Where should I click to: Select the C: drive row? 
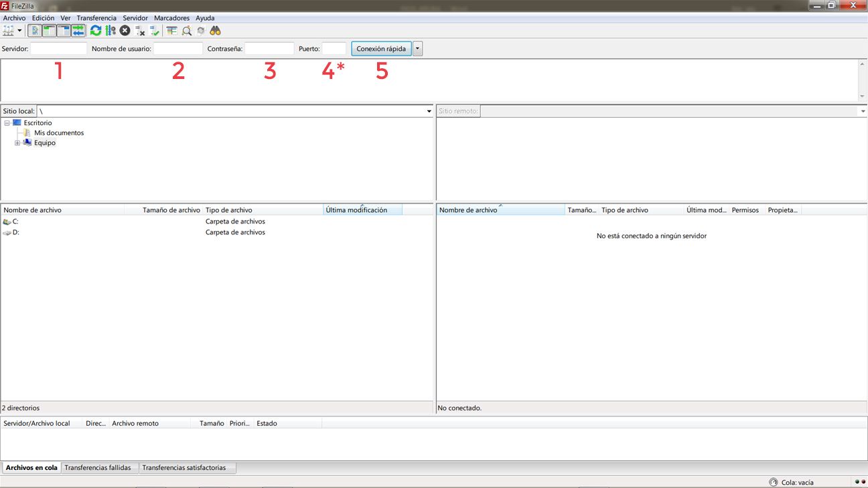[x=217, y=222]
